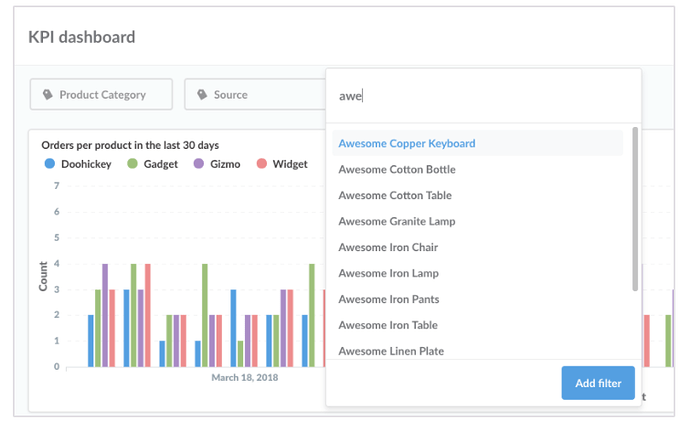Select Awesome Copper Keyboard suggestion
Screen dimensions: 690x431
click(x=477, y=143)
